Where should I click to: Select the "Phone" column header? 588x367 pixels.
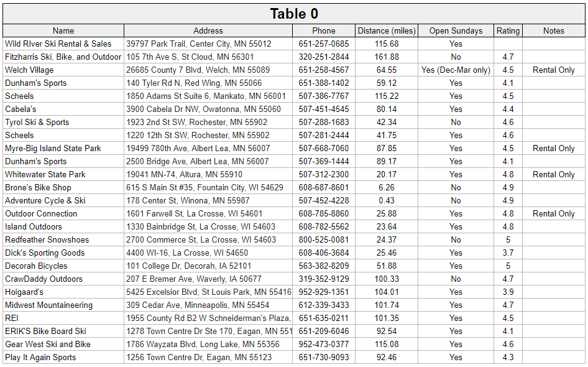[323, 30]
